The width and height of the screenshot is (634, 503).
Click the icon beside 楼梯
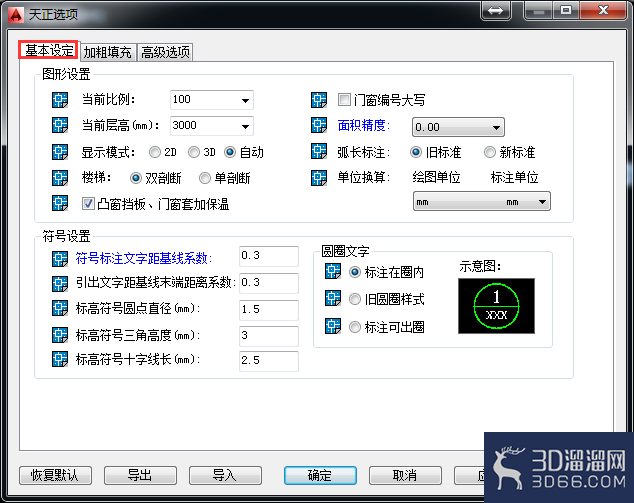pyautogui.click(x=60, y=178)
